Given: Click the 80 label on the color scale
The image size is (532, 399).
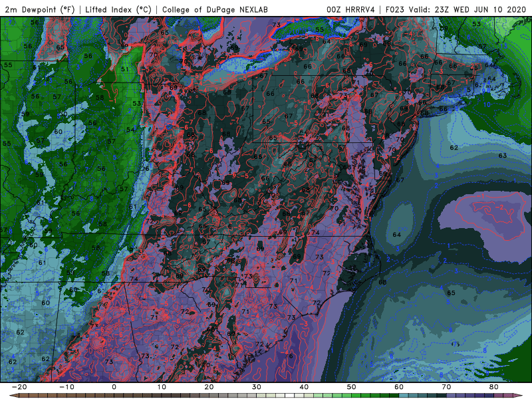Looking at the screenshot, I should tap(494, 387).
